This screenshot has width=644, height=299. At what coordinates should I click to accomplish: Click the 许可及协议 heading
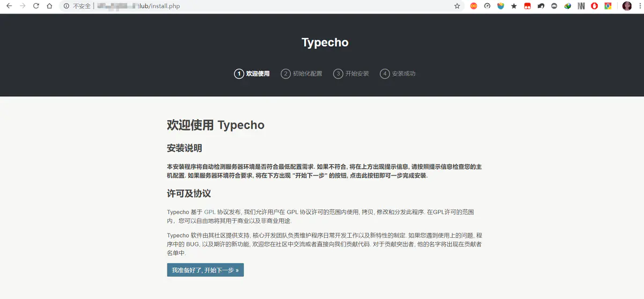(x=189, y=193)
